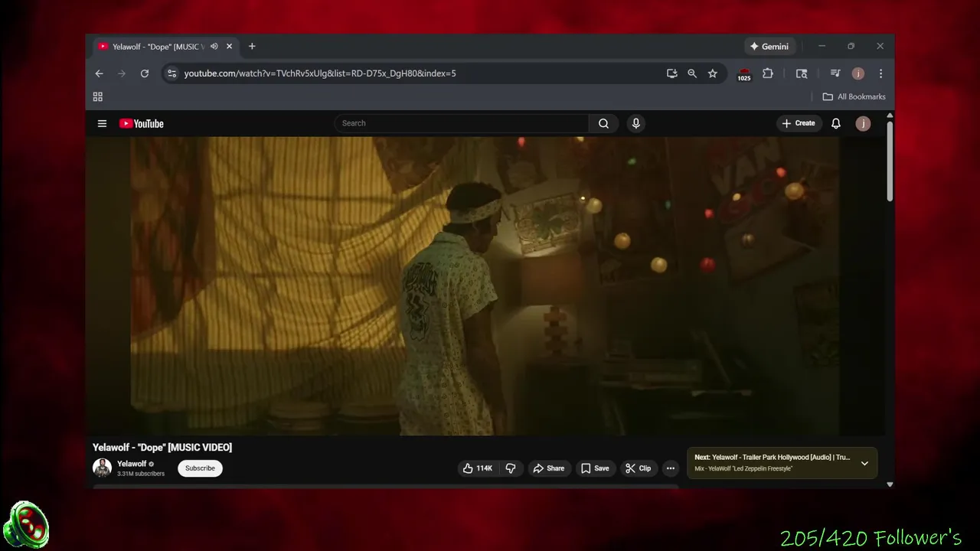Save the video to a playlist
This screenshot has width=980, height=551.
point(595,468)
